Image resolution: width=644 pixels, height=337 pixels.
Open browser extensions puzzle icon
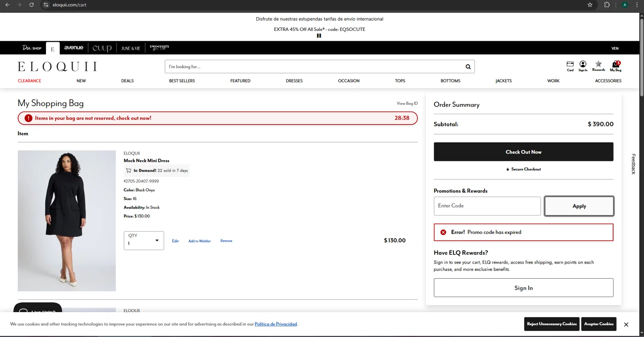click(607, 5)
